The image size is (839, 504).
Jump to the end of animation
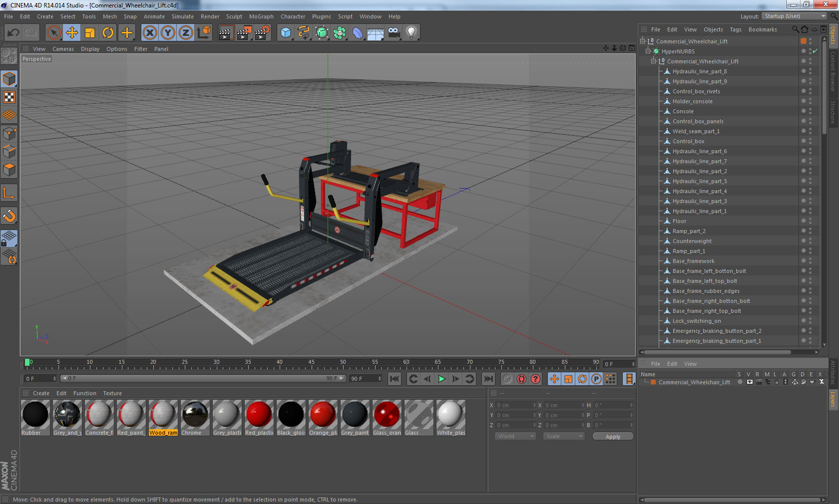488,379
